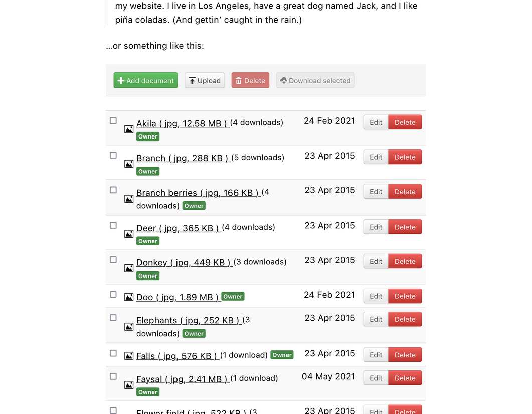Click the green Add document button
This screenshot has height=414, width=532.
[145, 80]
